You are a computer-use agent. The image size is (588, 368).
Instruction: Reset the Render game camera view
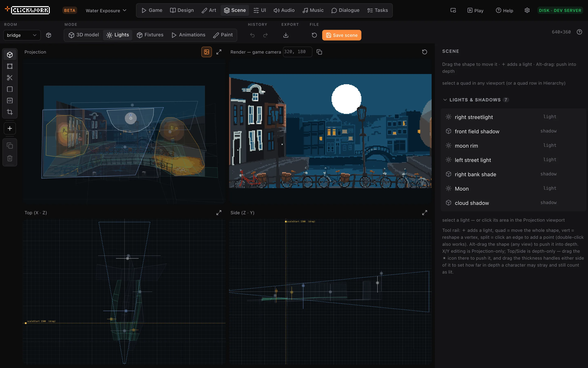(424, 52)
